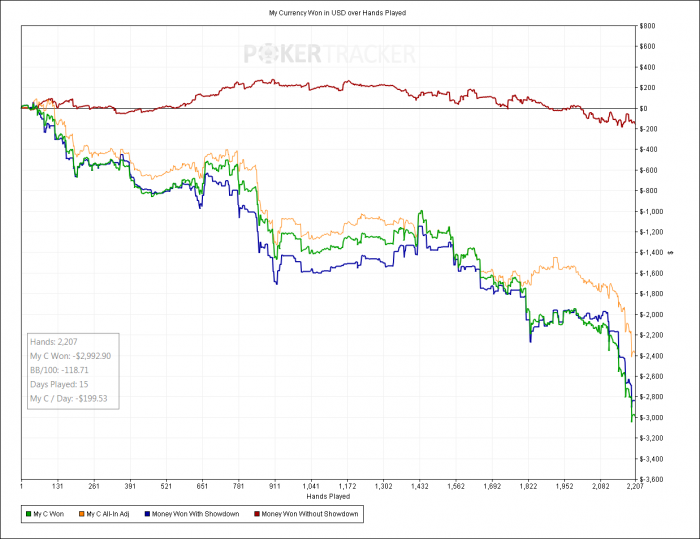The image size is (700, 539).
Task: Click the 1,822 x-axis tick label
Action: click(529, 486)
